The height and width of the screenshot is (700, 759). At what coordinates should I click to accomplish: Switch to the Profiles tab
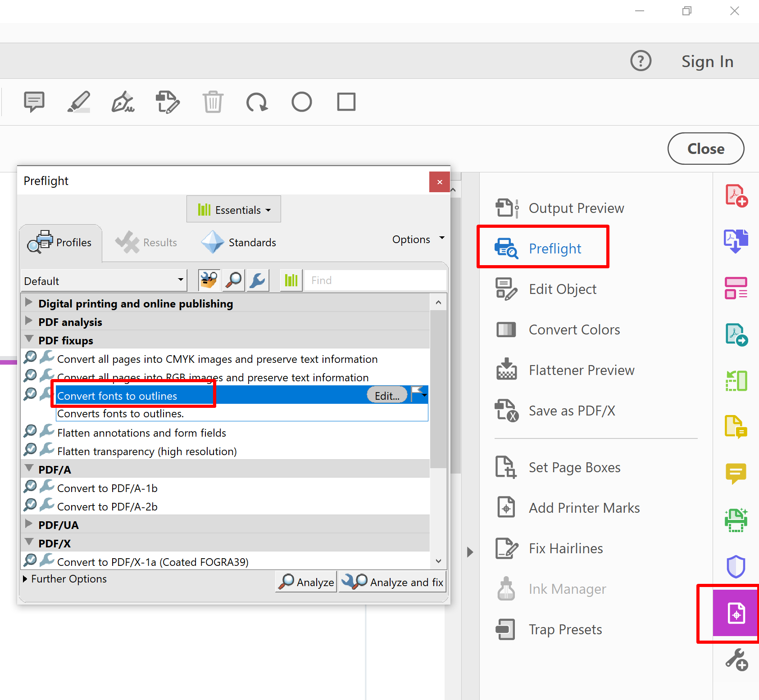point(60,243)
